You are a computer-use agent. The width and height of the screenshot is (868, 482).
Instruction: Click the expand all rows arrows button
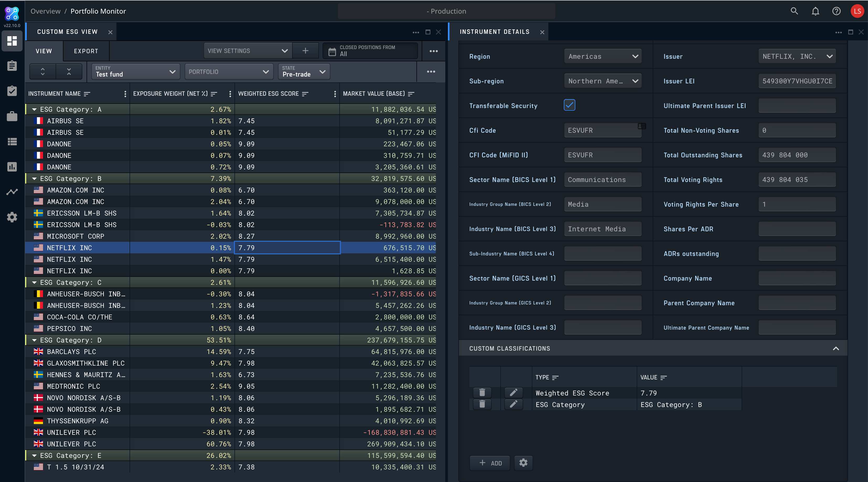[43, 71]
